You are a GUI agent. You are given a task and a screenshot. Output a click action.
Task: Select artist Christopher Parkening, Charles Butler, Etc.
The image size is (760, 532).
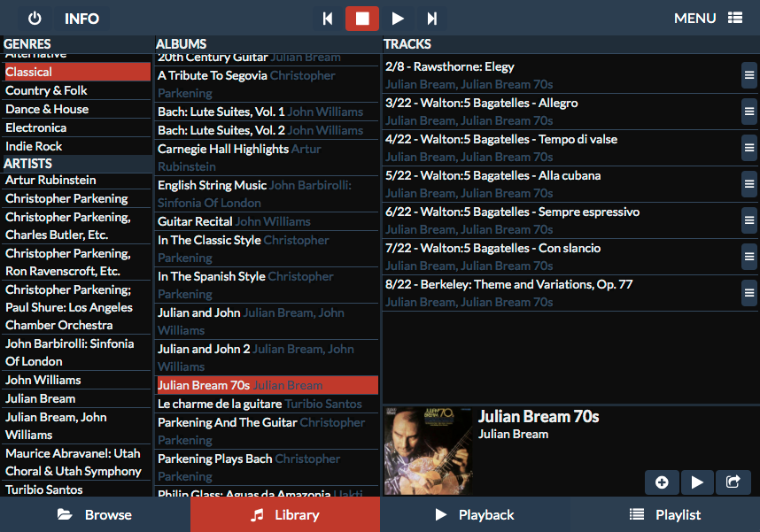tap(78, 227)
